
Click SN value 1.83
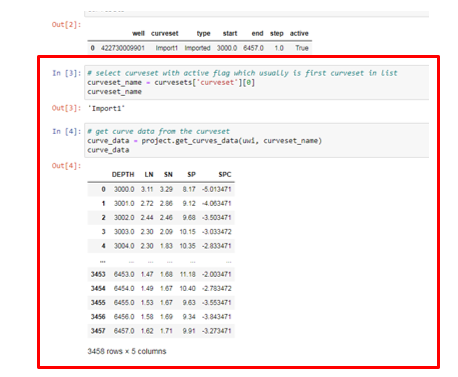tap(166, 246)
